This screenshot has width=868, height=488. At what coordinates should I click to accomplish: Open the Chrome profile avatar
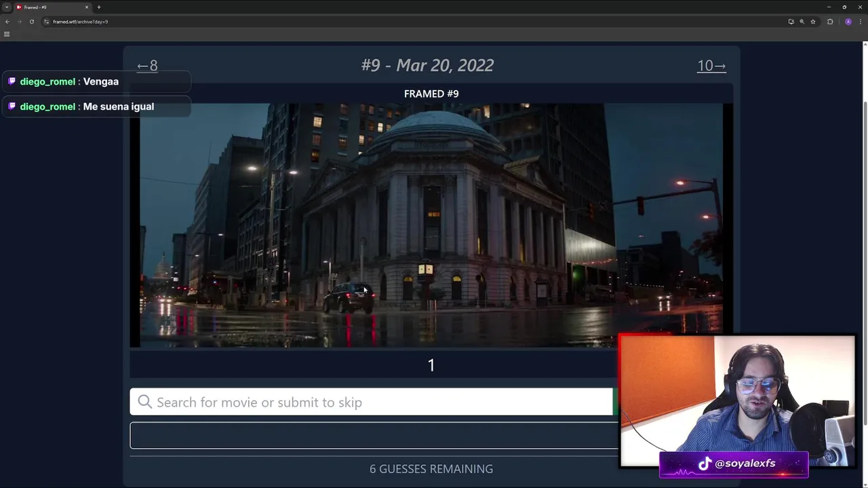848,22
